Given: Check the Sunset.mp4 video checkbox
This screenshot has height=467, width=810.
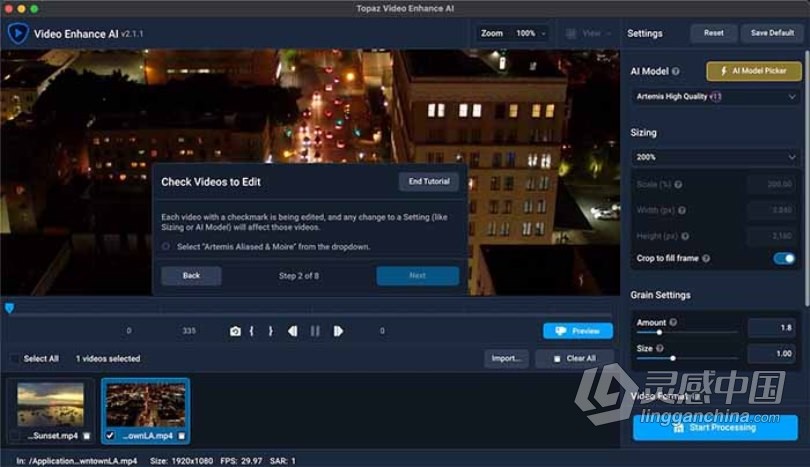Looking at the screenshot, I should (15, 436).
